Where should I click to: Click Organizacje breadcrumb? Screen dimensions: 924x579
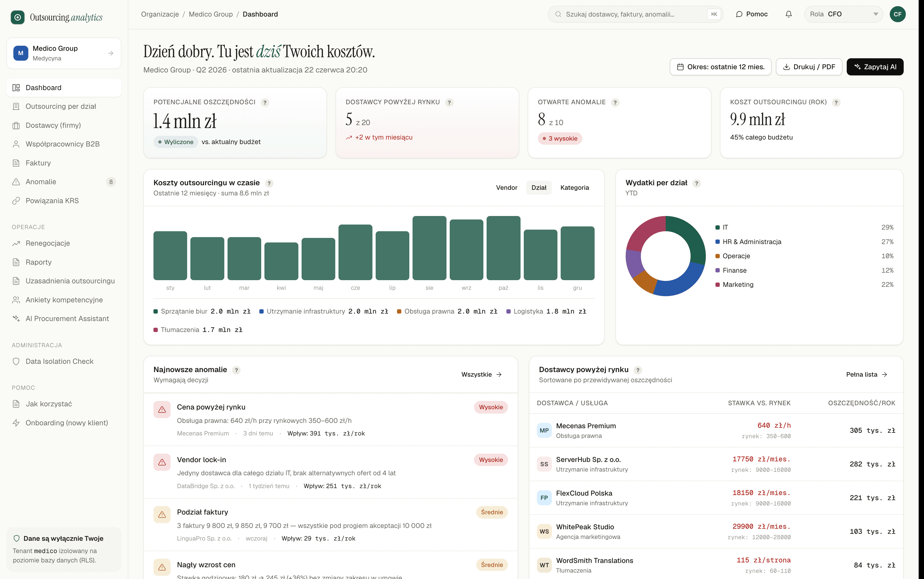click(x=160, y=14)
